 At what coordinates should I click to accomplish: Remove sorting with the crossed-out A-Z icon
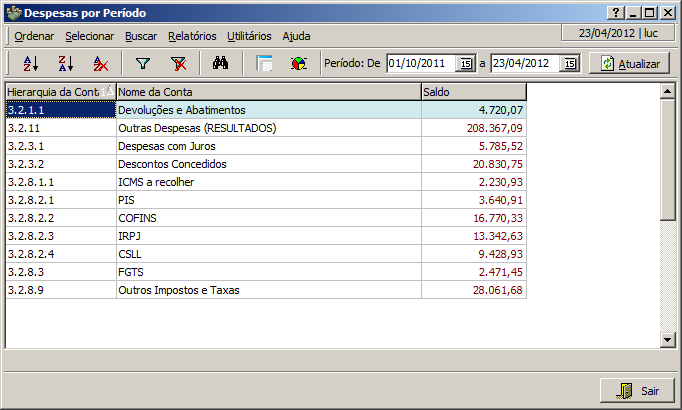pyautogui.click(x=100, y=63)
